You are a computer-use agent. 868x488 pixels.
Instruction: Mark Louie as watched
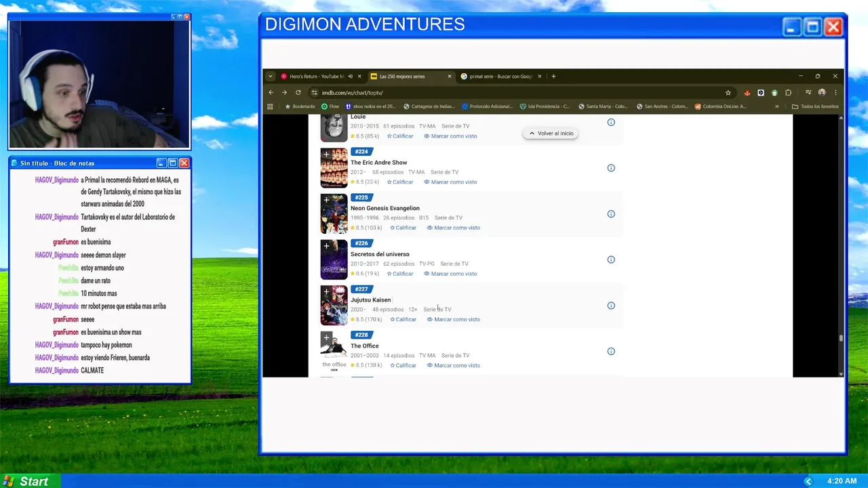[450, 136]
